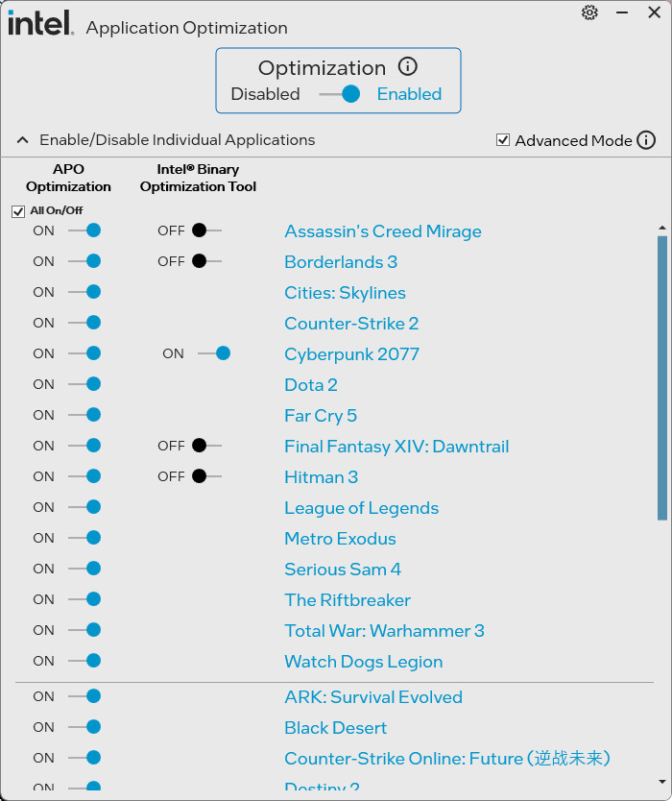Minimize the Application Optimization window
672x801 pixels.
tap(622, 12)
